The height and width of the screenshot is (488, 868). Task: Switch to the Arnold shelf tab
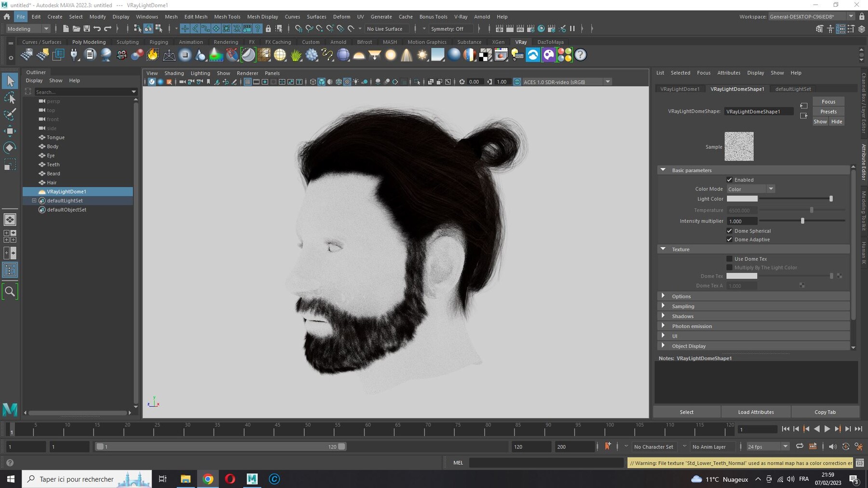338,42
